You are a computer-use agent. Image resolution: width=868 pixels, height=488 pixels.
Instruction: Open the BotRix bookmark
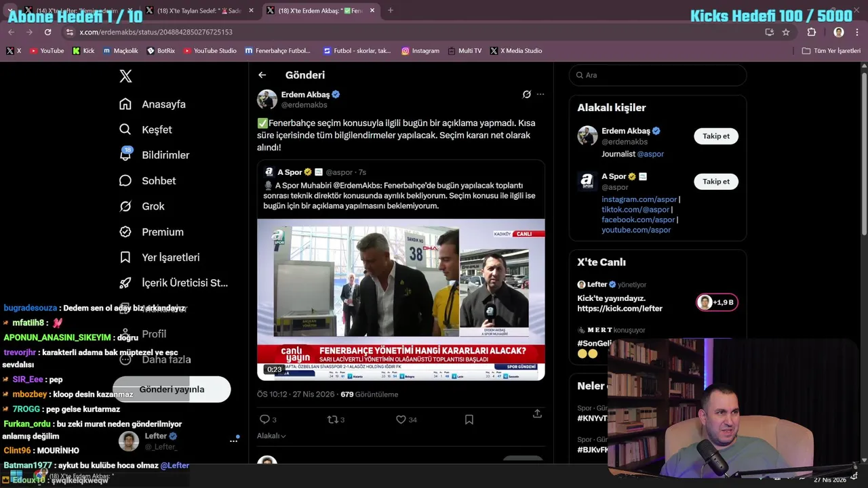(161, 51)
